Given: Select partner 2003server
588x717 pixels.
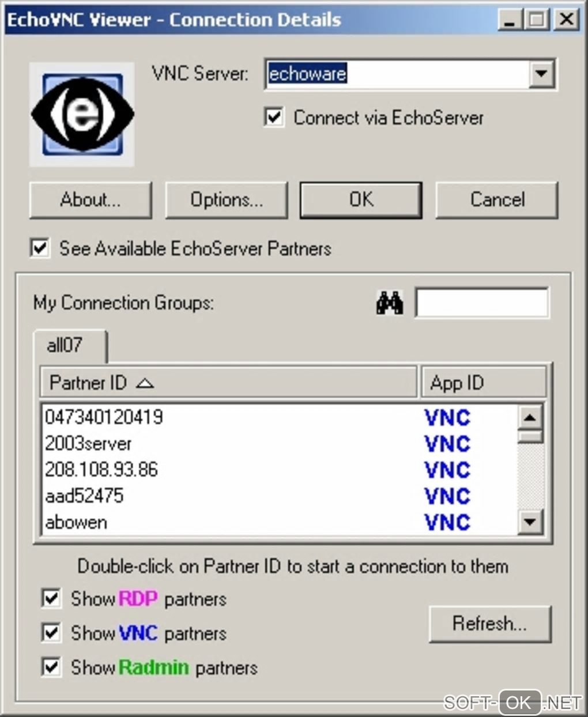Looking at the screenshot, I should [89, 443].
